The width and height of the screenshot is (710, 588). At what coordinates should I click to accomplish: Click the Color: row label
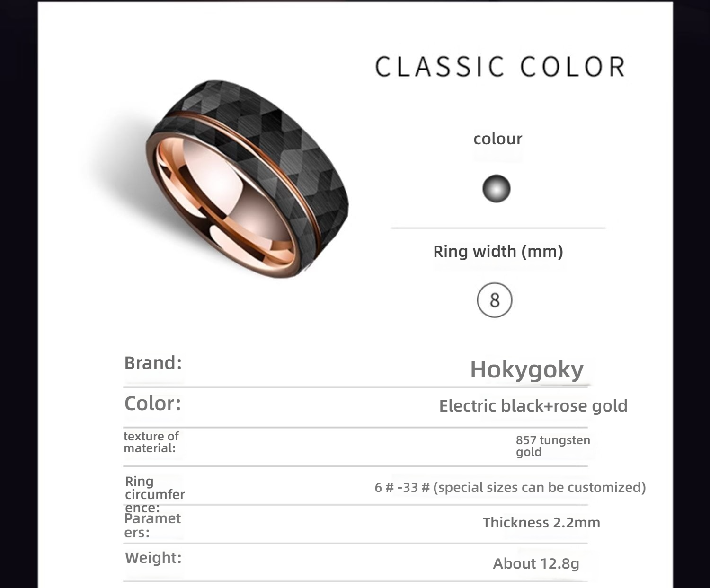[x=152, y=404]
